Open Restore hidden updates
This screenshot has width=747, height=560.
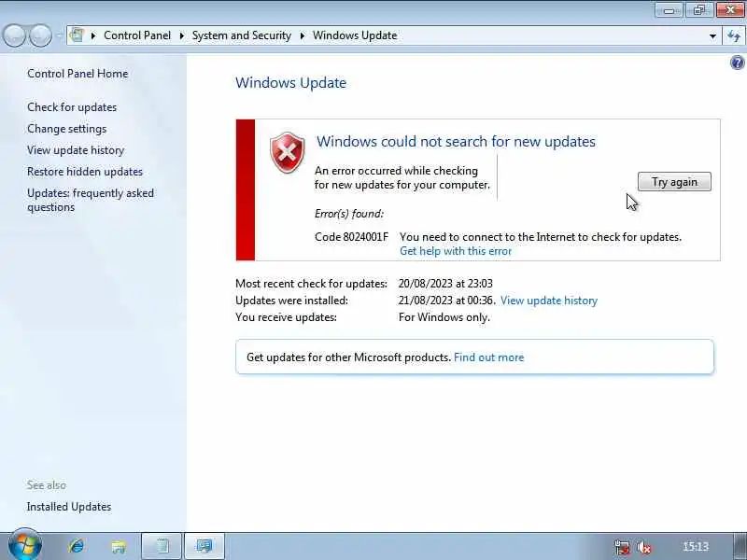pyautogui.click(x=85, y=172)
